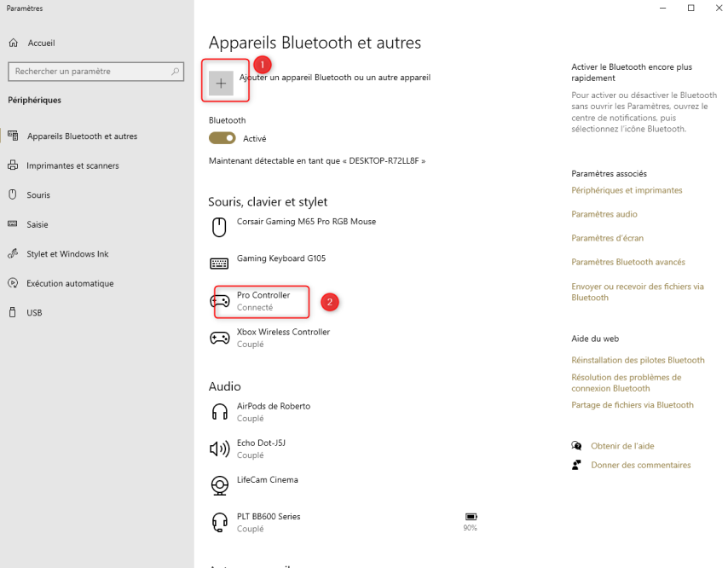Viewport: 728px width, 568px height.
Task: Click the Corsair Gaming mouse icon
Action: 219,227
